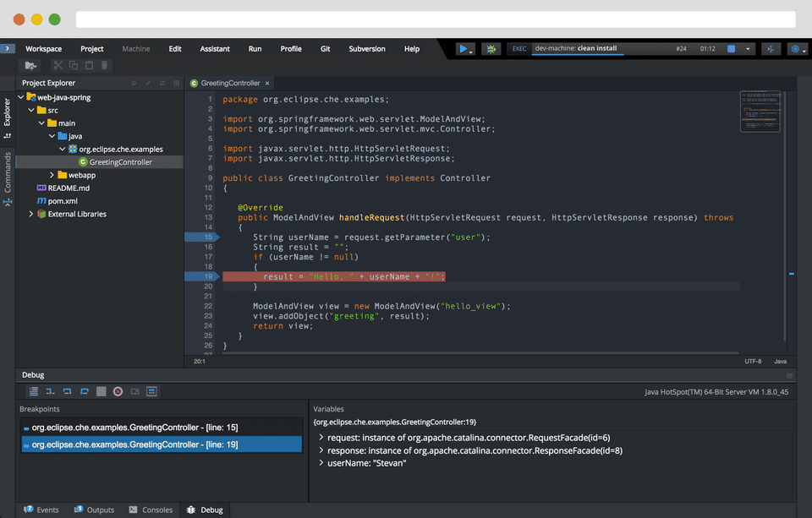
Task: Click the blue Run play button
Action: click(463, 49)
